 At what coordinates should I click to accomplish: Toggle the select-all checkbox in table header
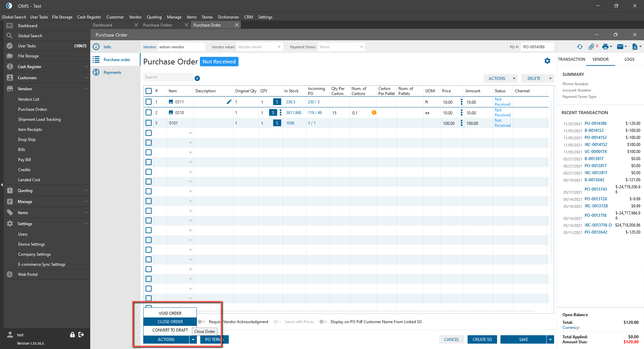click(x=149, y=91)
